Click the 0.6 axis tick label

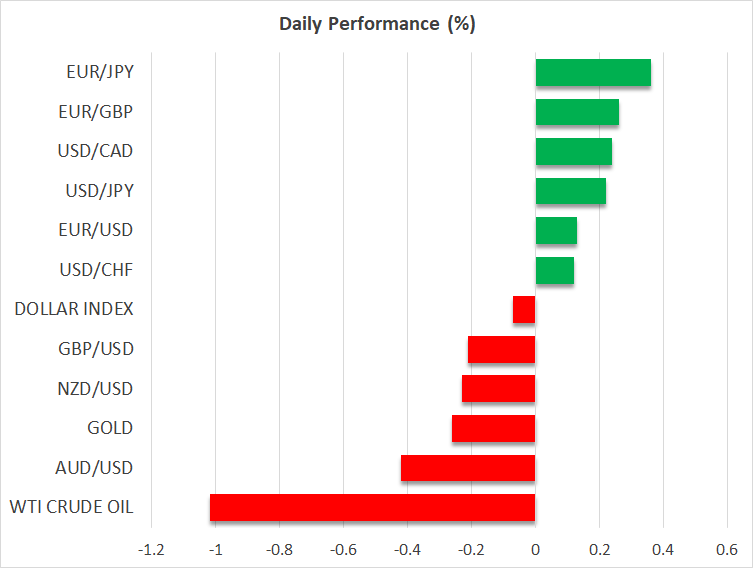point(727,550)
